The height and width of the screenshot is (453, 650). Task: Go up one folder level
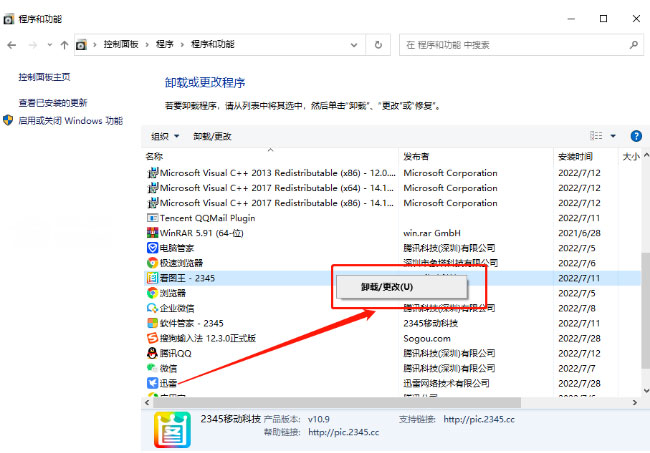[64, 45]
